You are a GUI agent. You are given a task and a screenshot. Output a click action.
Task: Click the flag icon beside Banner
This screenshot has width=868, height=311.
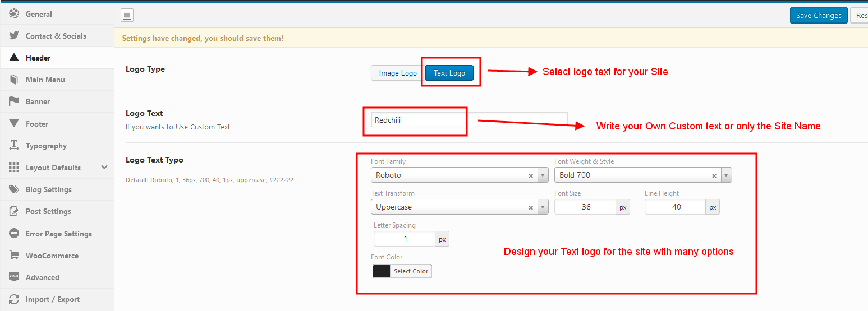pos(14,101)
